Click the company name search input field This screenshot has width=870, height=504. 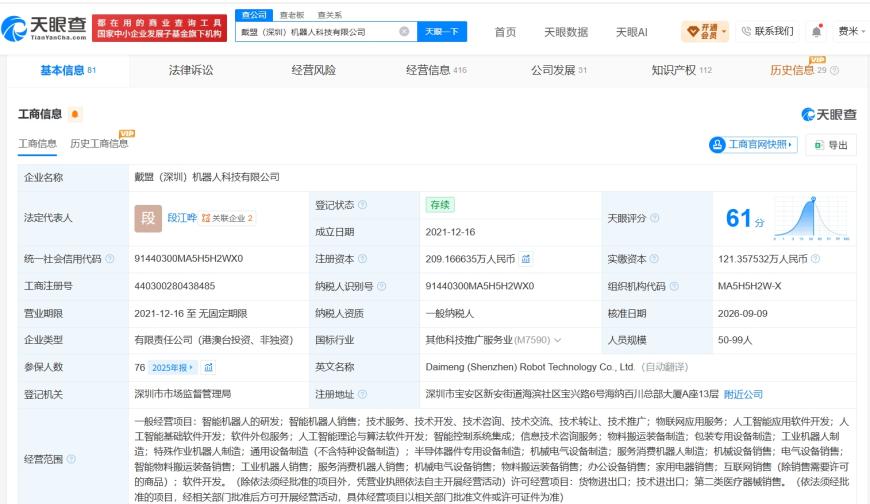(x=317, y=32)
